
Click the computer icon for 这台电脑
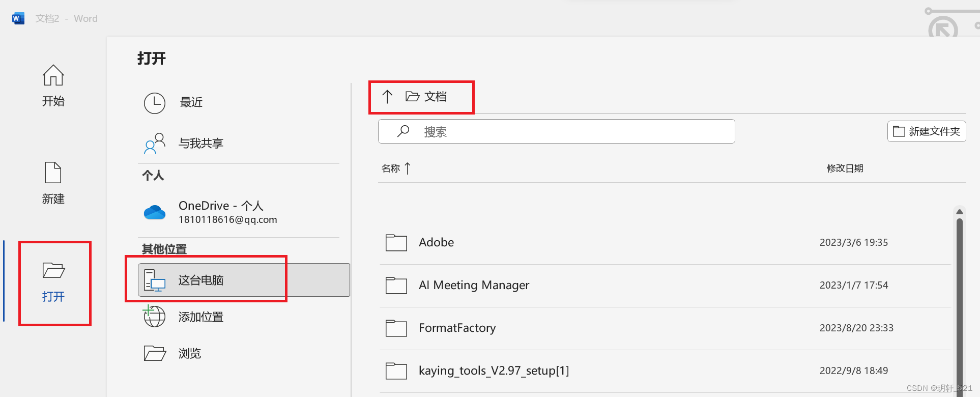[155, 280]
